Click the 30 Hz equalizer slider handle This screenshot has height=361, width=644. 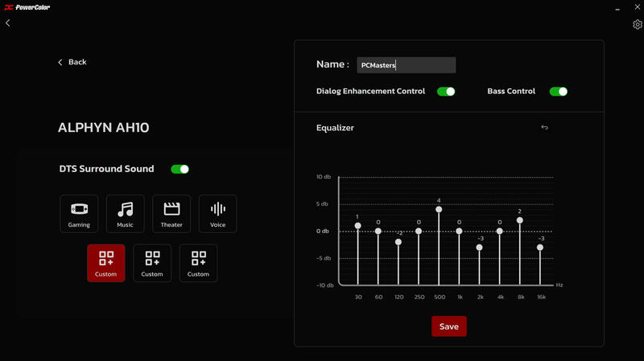tap(357, 226)
